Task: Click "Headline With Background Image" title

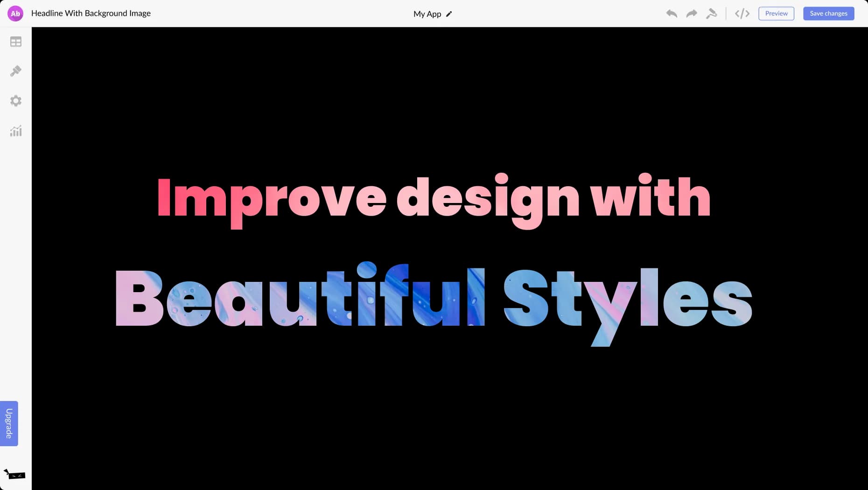Action: (91, 14)
